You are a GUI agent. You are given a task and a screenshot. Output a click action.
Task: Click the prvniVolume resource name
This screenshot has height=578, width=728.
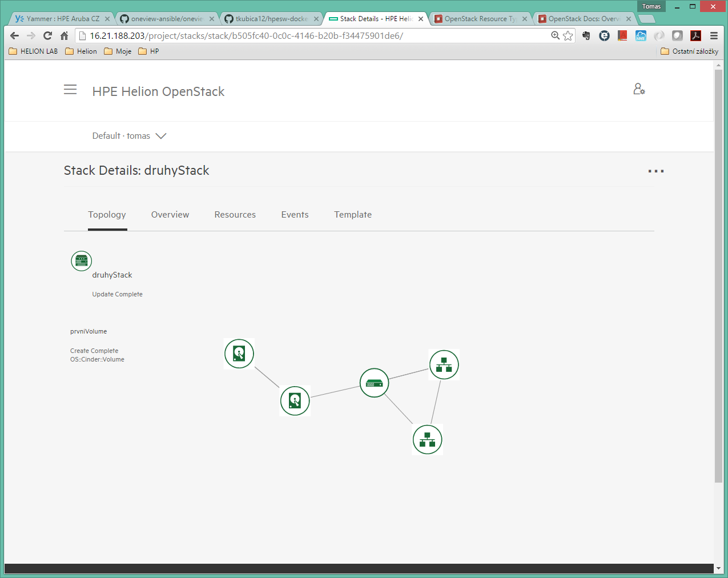tap(89, 331)
